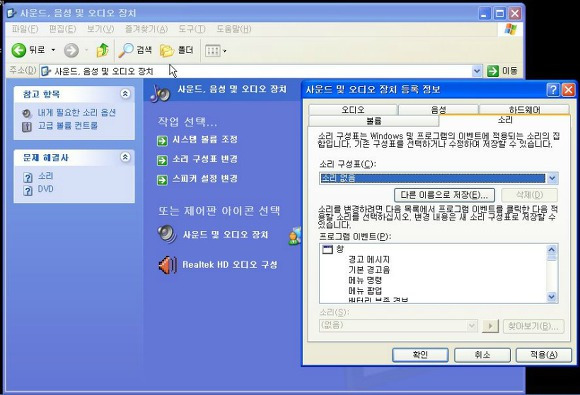Select 기본 경고음 in program events
This screenshot has height=395, width=580.
click(369, 270)
